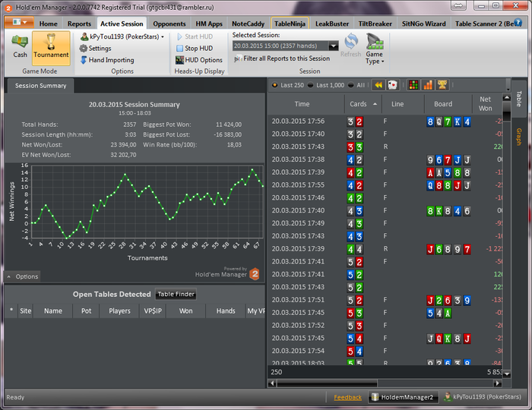Open the main application menu button
The height and width of the screenshot is (410, 532).
click(x=19, y=22)
